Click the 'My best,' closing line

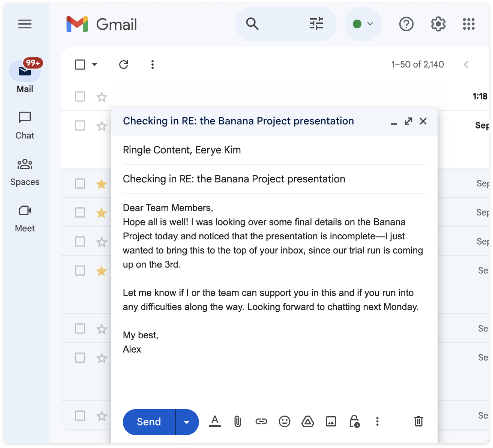(140, 335)
